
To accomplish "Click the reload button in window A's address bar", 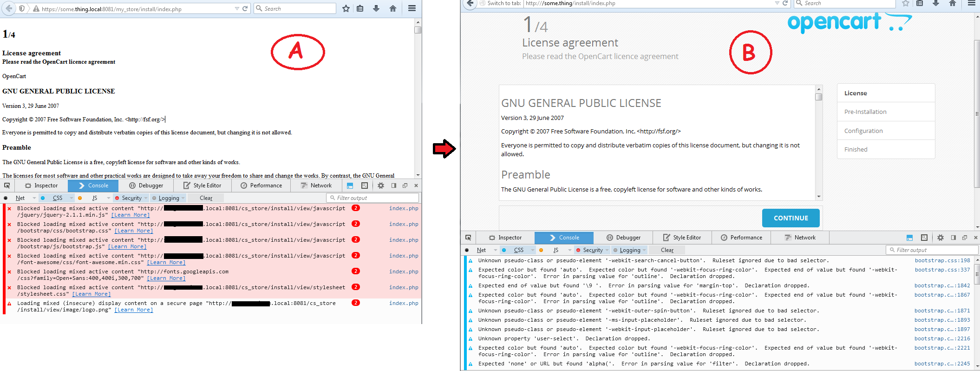I will coord(245,8).
